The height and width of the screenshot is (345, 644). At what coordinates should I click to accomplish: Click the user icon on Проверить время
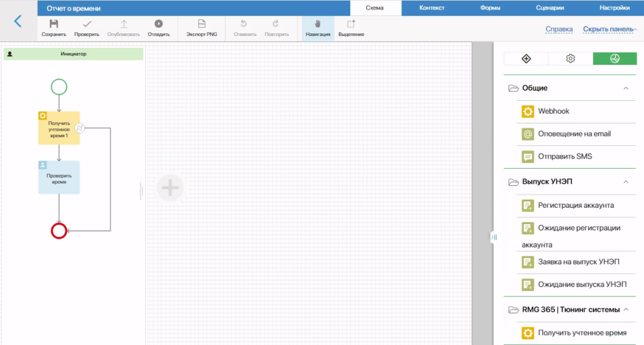43,165
